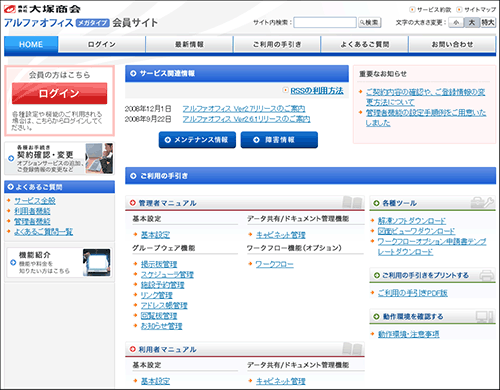Click the toolbox icon in 各種ツール header
The height and width of the screenshot is (390, 500).
(x=482, y=202)
